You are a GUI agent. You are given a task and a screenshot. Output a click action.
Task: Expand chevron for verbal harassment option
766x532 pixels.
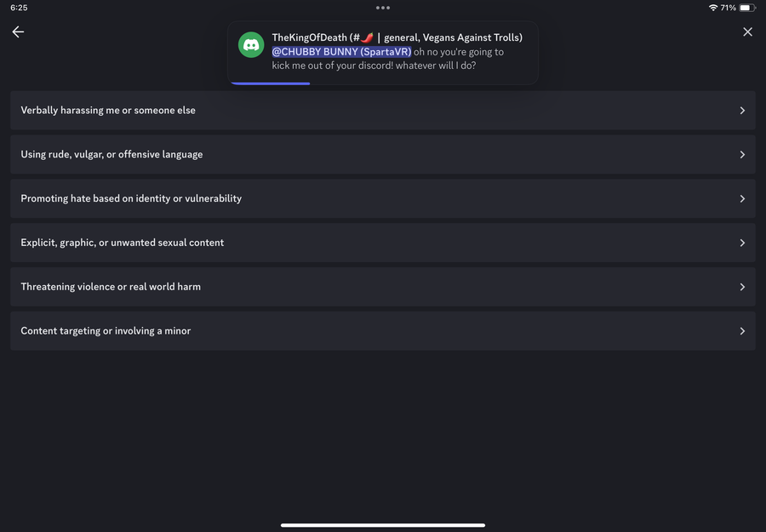click(x=742, y=111)
